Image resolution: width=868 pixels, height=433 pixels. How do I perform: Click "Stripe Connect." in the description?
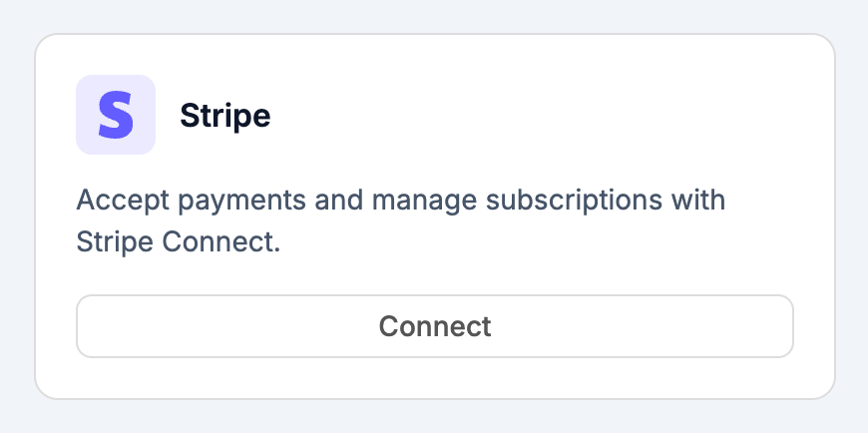coord(178,241)
